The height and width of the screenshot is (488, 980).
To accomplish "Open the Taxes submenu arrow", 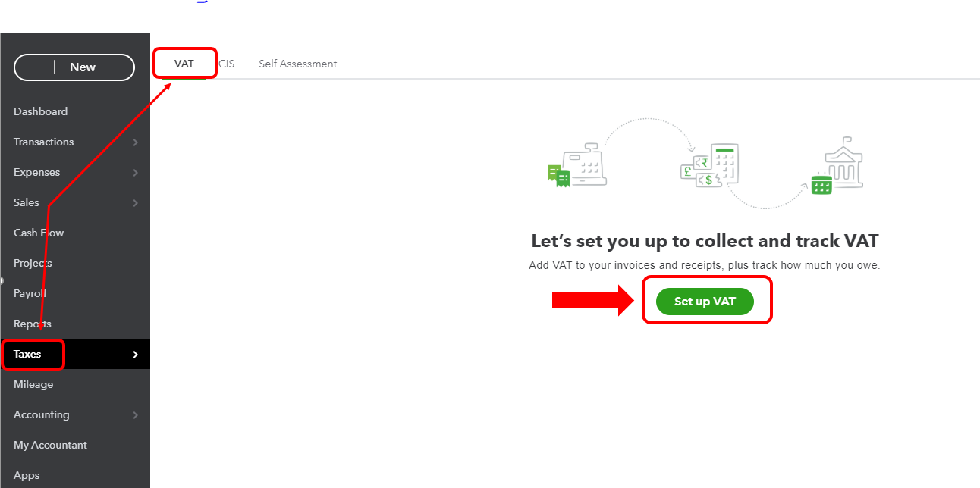I will coord(136,355).
